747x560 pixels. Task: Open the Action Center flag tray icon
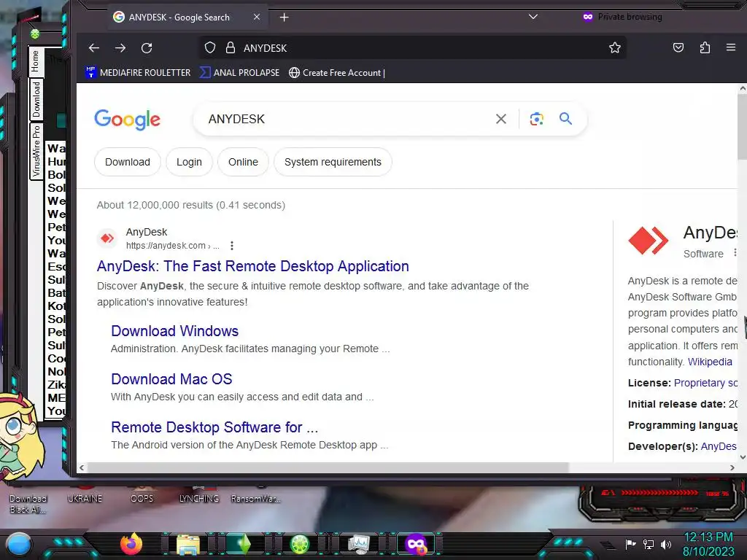pyautogui.click(x=630, y=544)
